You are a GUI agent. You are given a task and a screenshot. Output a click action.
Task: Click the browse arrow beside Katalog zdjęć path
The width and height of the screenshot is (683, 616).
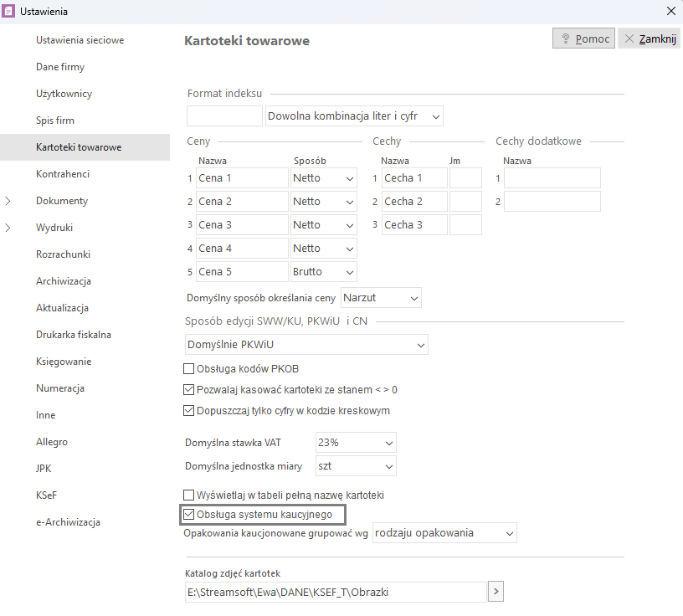pyautogui.click(x=496, y=593)
